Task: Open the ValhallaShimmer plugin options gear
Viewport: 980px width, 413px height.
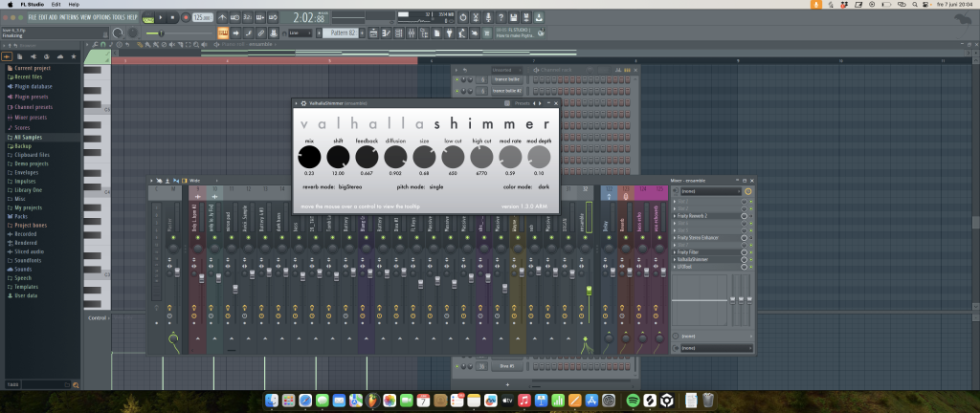Action: pyautogui.click(x=302, y=102)
